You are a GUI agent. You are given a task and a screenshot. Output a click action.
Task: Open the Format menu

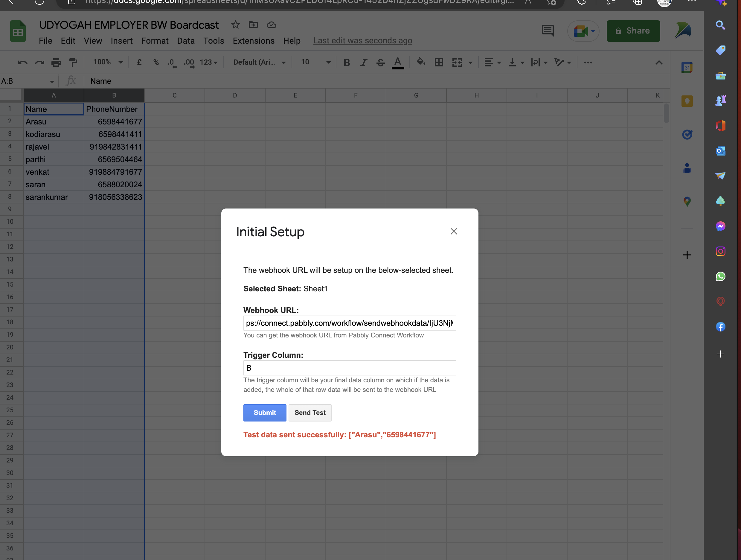155,41
